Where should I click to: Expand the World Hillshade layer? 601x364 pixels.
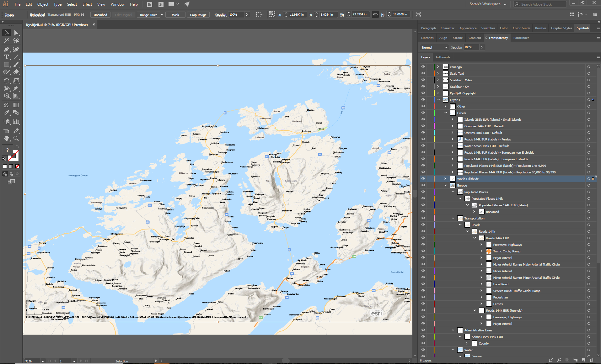point(445,179)
